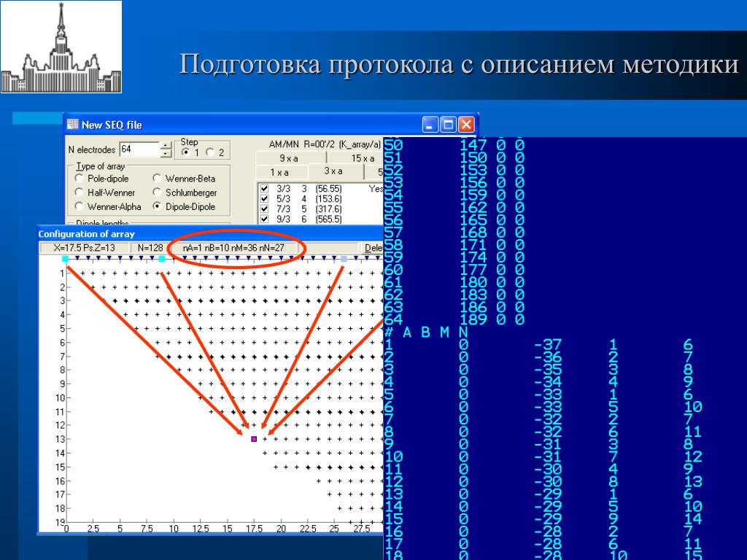Screen dimensions: 747x560
Task: Uncheck the 3/3 row checkbox
Action: point(264,189)
